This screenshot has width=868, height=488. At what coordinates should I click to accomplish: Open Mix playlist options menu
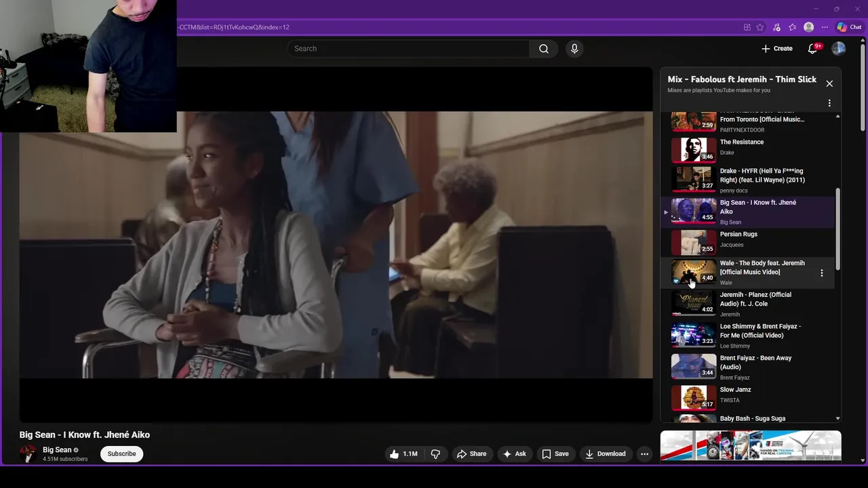click(x=829, y=104)
